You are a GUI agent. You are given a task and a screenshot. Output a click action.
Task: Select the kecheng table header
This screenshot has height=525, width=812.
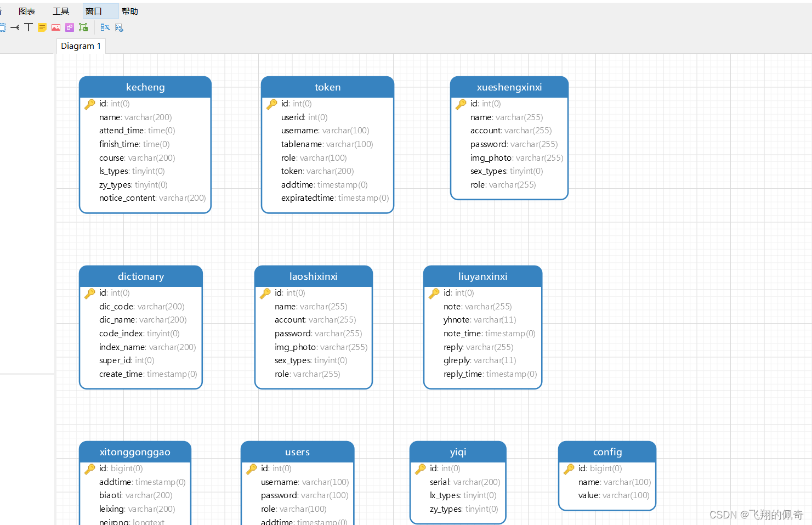tap(145, 87)
